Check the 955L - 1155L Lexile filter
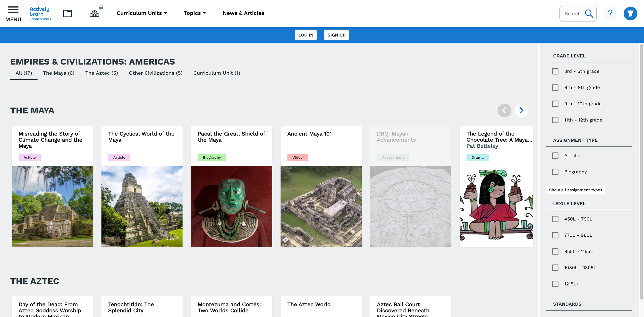Viewport: 644px width, 317px height. (555, 251)
